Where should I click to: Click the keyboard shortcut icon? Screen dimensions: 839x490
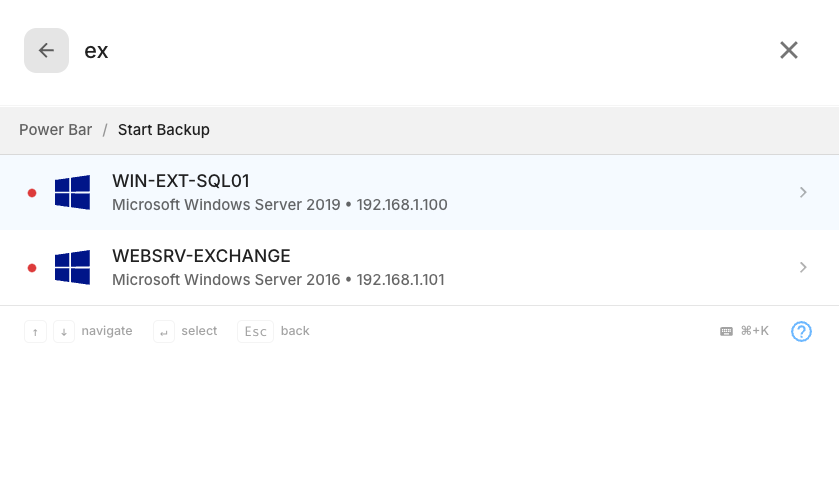pos(726,331)
